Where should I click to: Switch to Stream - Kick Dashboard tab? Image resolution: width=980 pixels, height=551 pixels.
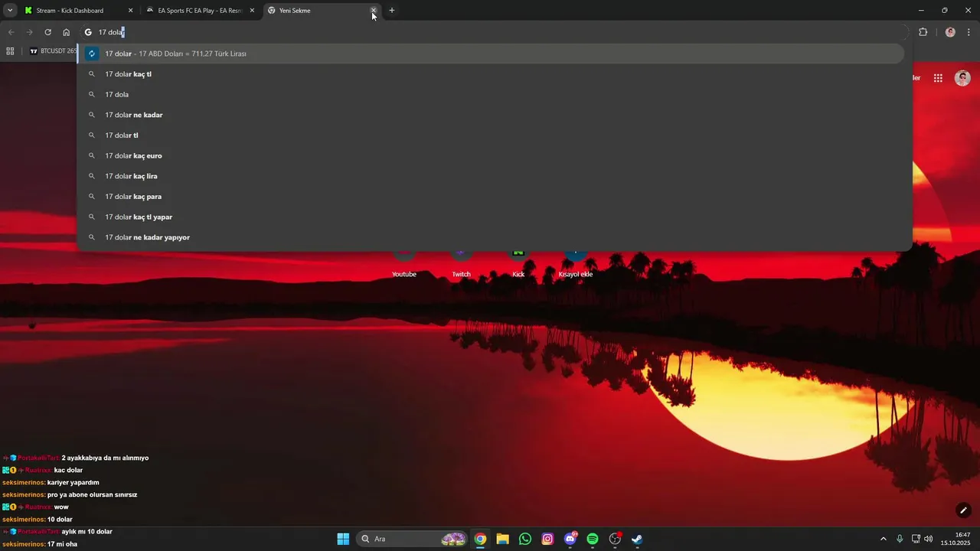(79, 11)
